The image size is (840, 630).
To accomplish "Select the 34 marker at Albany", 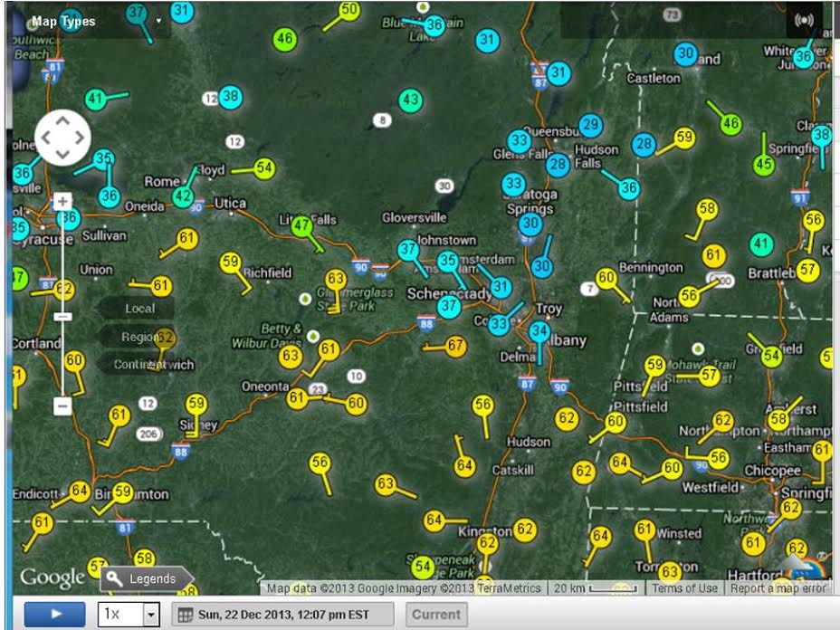I will point(539,332).
